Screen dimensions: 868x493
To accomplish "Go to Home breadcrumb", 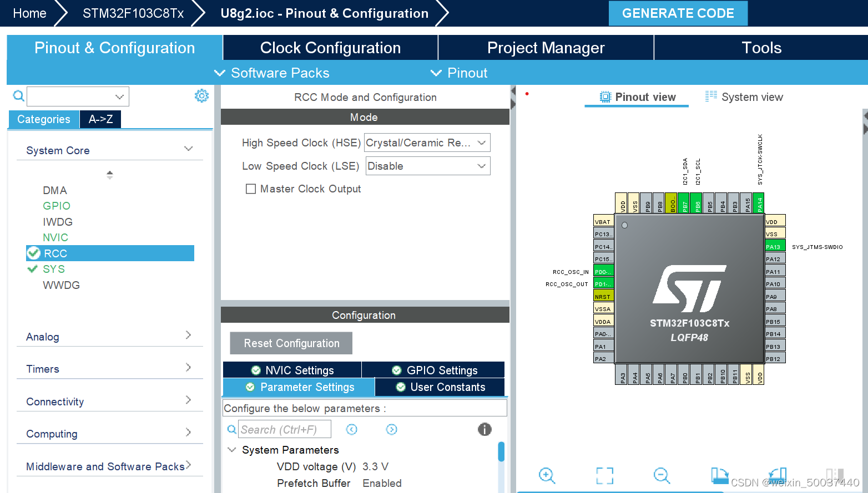I will (29, 13).
